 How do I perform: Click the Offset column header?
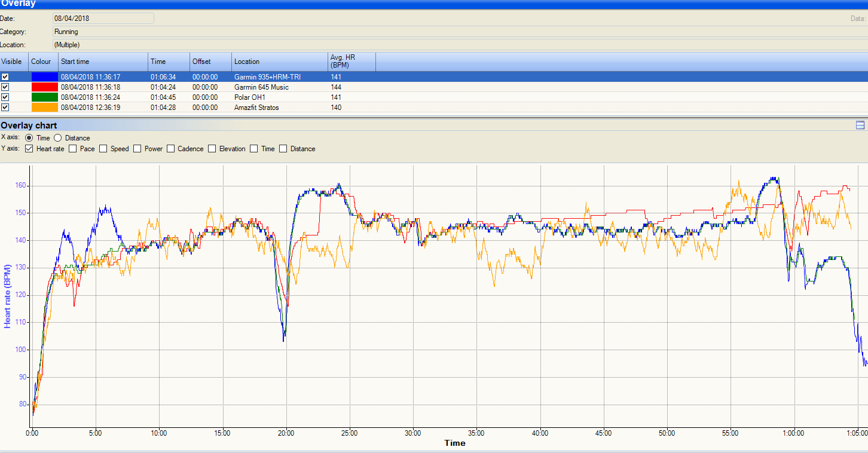pyautogui.click(x=210, y=62)
